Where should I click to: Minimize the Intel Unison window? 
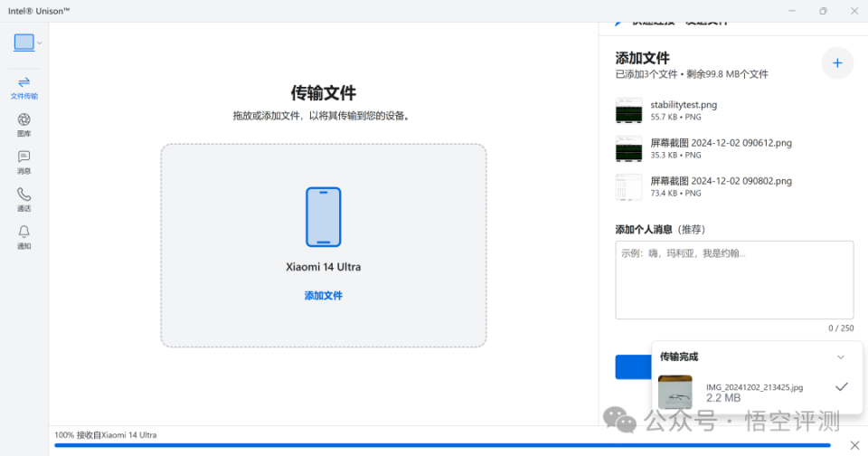tap(792, 11)
